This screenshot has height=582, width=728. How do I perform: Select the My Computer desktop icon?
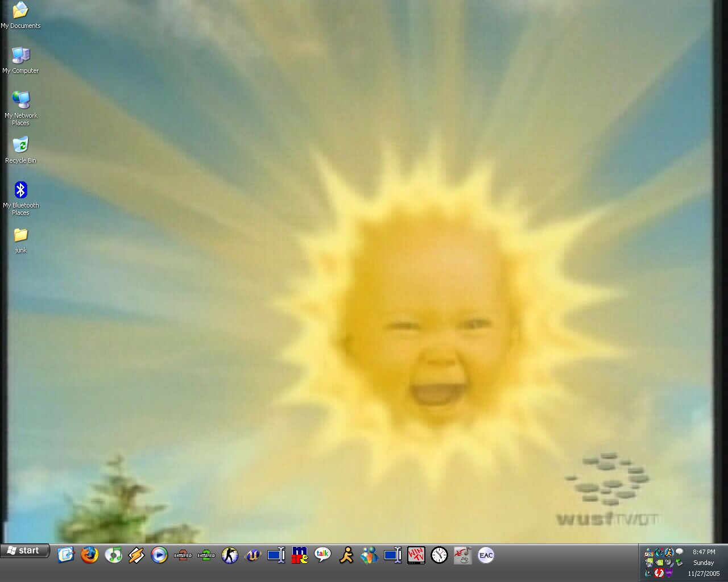pyautogui.click(x=20, y=60)
